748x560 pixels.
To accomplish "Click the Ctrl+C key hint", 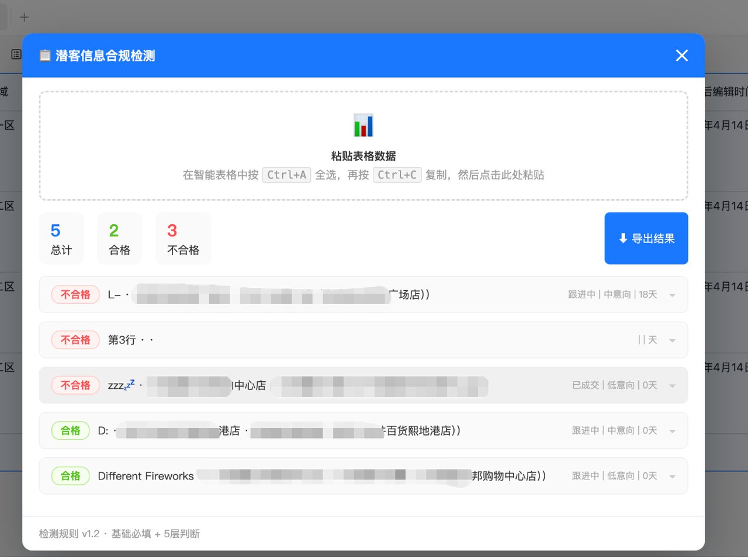I will pos(397,175).
